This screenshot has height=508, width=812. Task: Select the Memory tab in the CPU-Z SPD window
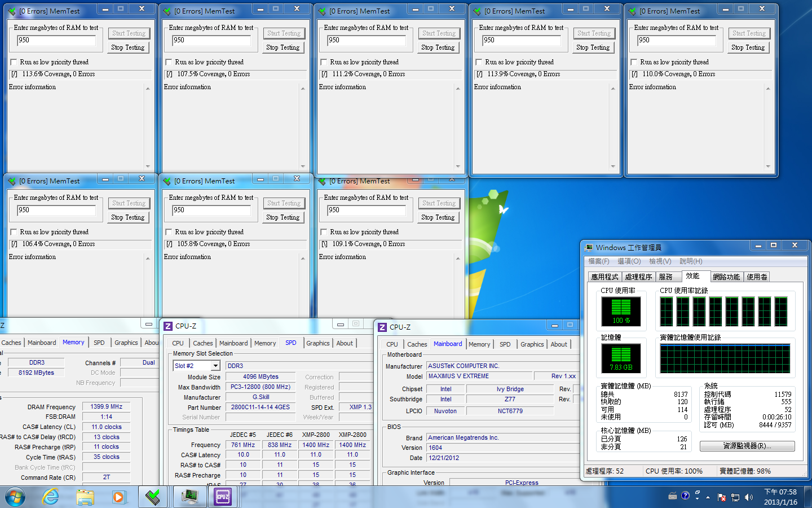[x=265, y=343]
